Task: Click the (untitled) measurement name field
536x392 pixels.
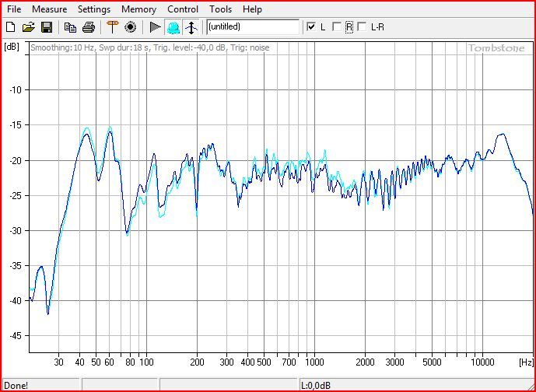Action: (x=252, y=27)
